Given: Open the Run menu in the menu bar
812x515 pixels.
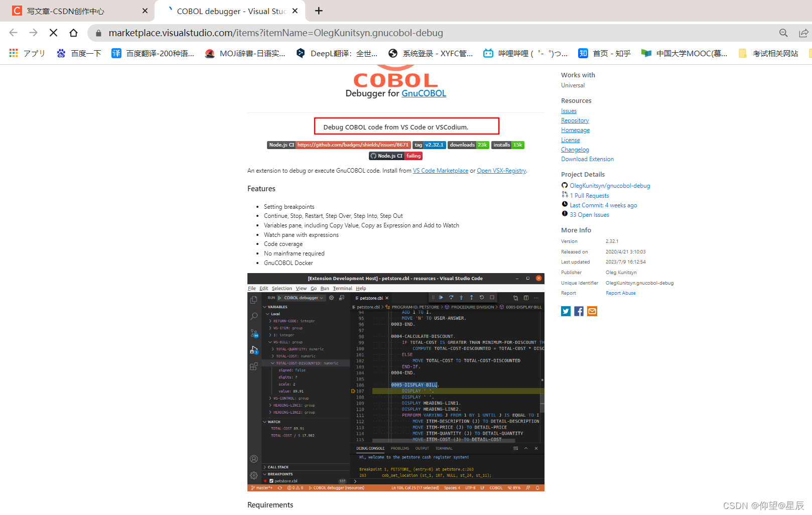Looking at the screenshot, I should click(x=325, y=288).
